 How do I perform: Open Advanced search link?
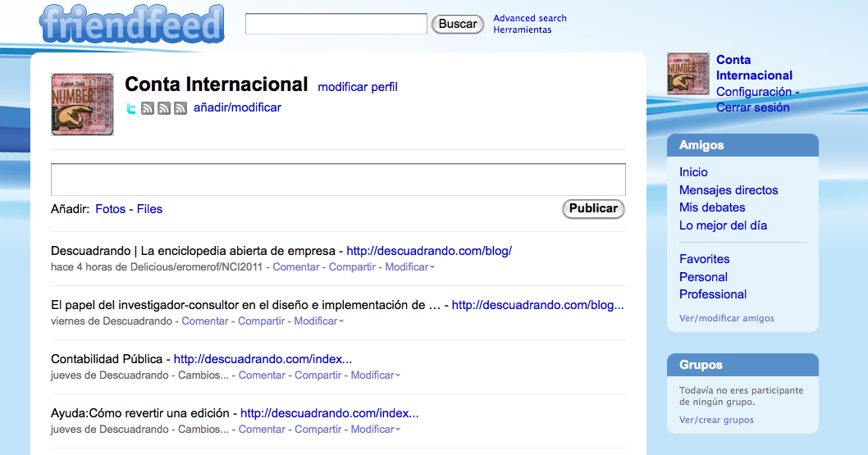pyautogui.click(x=530, y=18)
